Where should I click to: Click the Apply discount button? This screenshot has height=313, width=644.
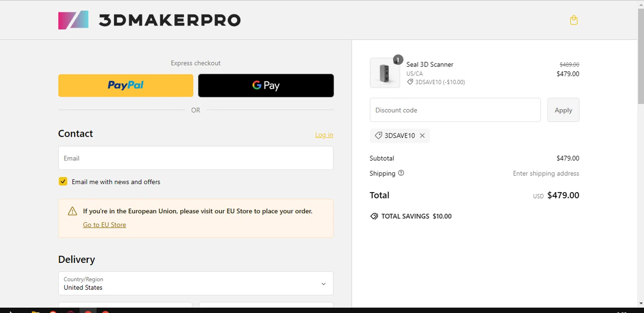(563, 110)
